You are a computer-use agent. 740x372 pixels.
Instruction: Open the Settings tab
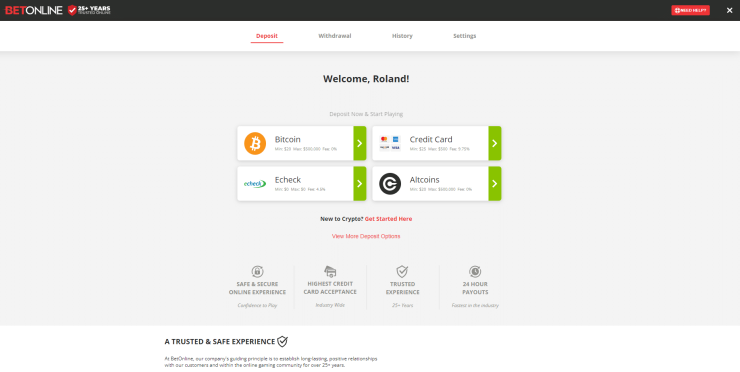(464, 36)
